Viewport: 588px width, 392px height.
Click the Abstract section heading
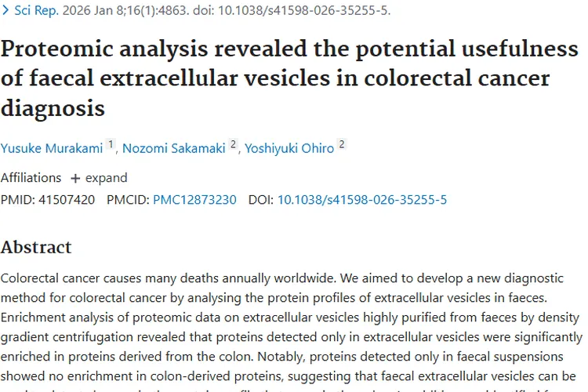(x=36, y=247)
